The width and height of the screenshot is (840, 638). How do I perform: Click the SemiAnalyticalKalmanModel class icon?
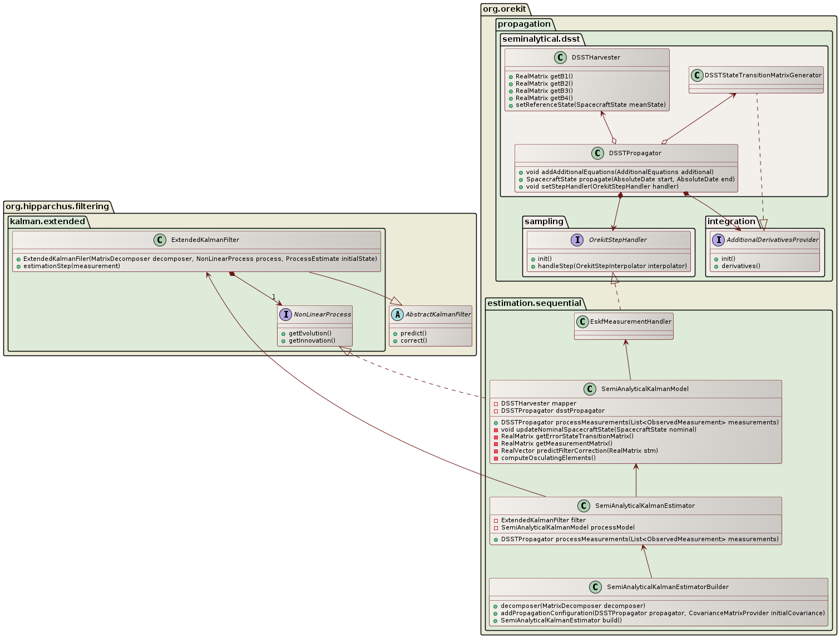(x=591, y=389)
